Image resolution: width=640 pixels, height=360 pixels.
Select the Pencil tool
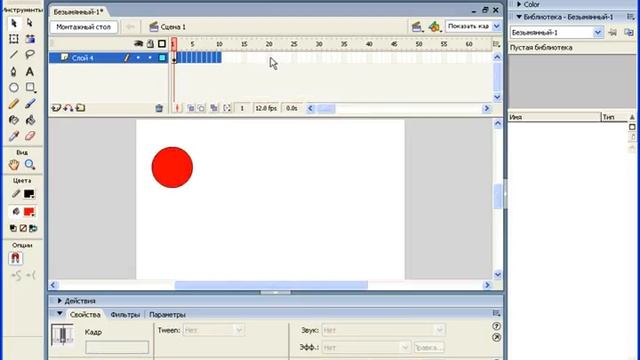tap(13, 104)
